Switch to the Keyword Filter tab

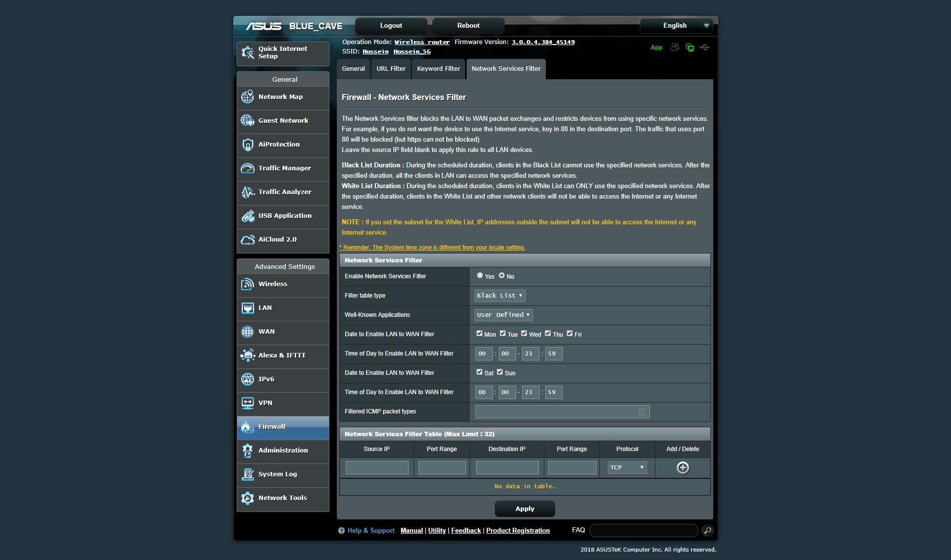438,69
